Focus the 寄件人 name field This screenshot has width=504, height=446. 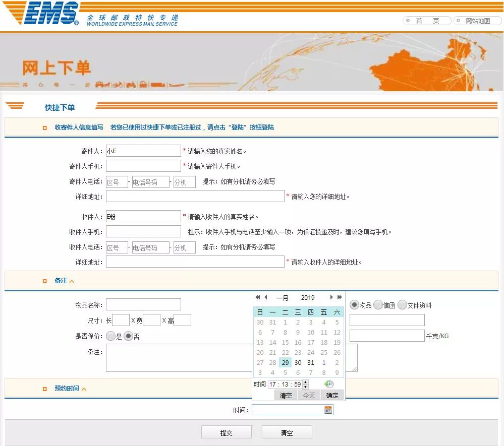143,151
